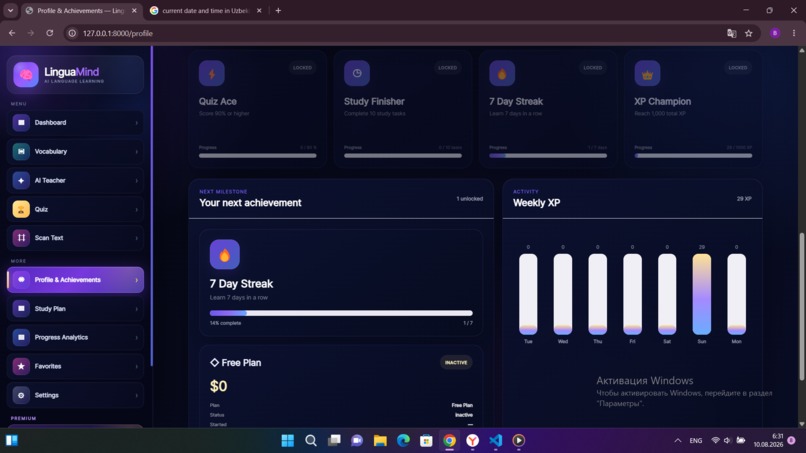806x453 pixels.
Task: Click the XP Champion progress bar
Action: (693, 155)
